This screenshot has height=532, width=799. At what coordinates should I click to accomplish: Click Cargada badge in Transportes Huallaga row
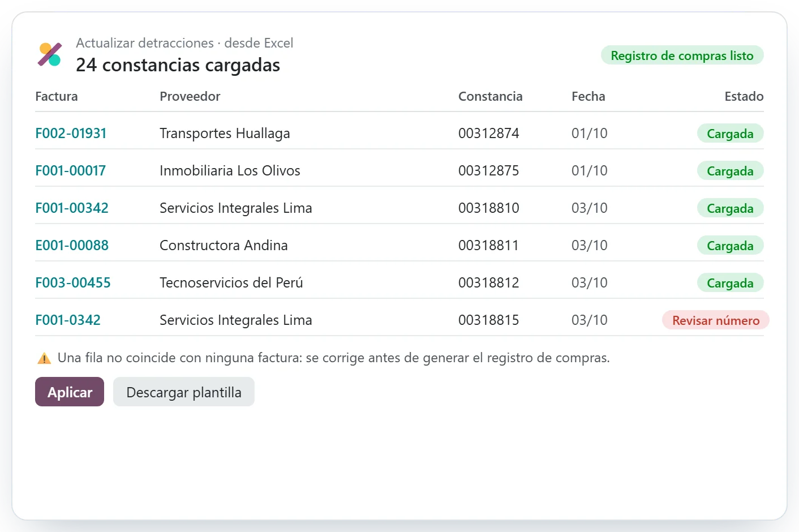coord(730,134)
